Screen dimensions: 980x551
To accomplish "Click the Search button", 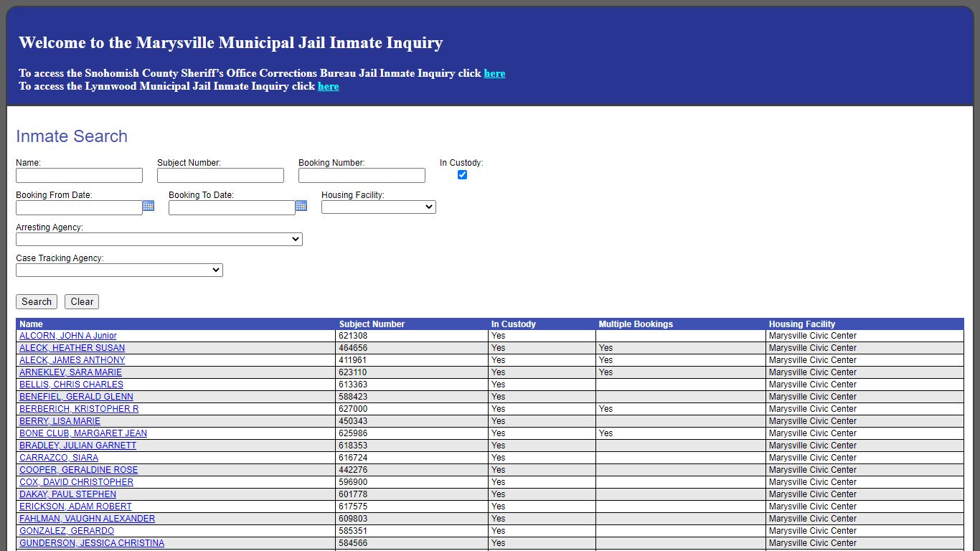I will point(37,302).
